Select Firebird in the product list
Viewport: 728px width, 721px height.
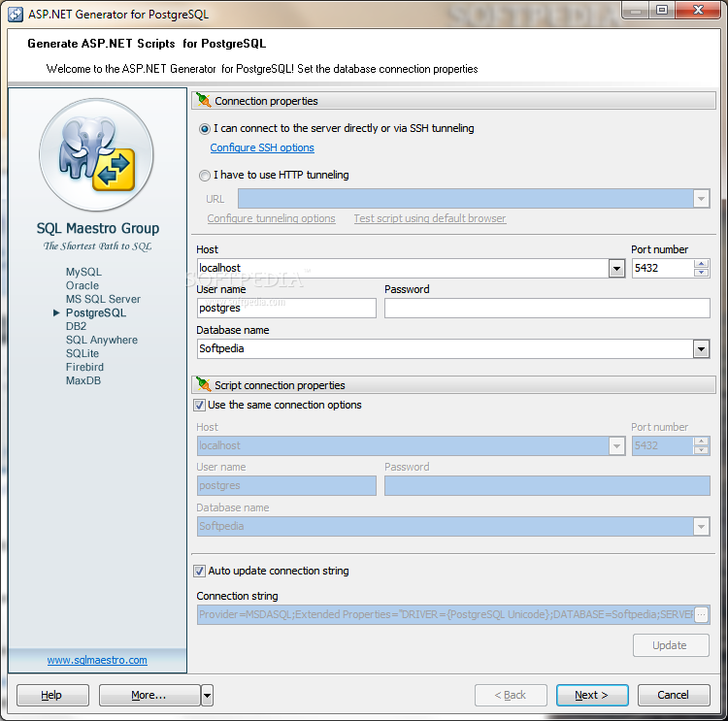coord(84,367)
